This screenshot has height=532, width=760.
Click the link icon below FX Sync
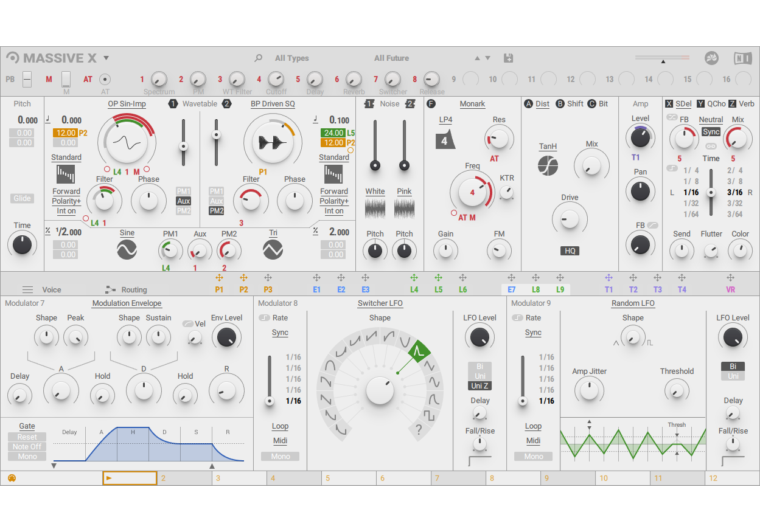711,146
